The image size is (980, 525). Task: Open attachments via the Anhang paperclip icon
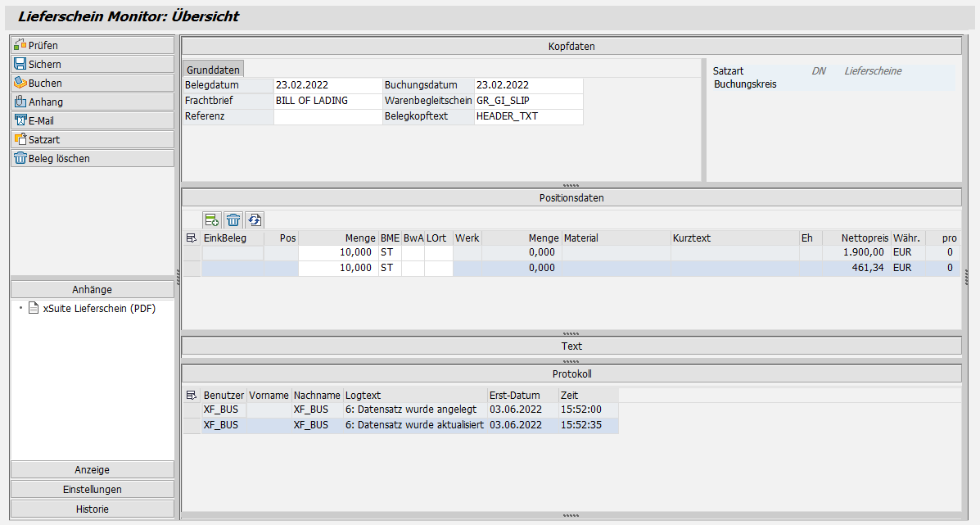click(20, 101)
